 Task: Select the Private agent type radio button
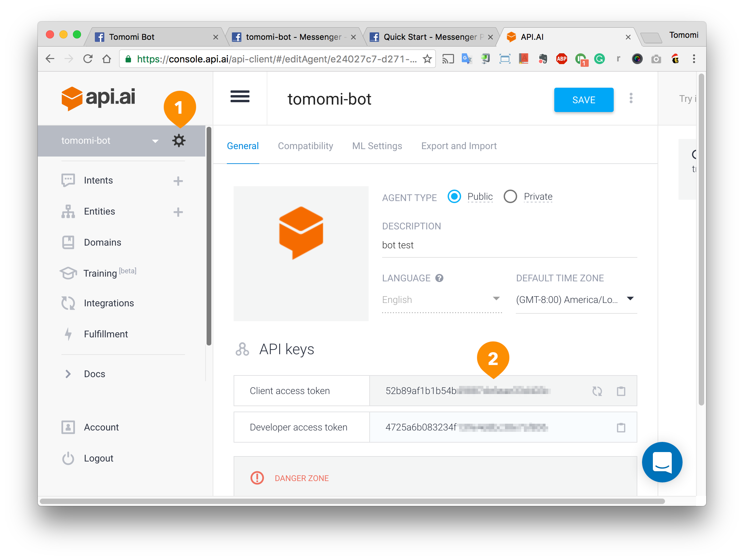pos(510,196)
